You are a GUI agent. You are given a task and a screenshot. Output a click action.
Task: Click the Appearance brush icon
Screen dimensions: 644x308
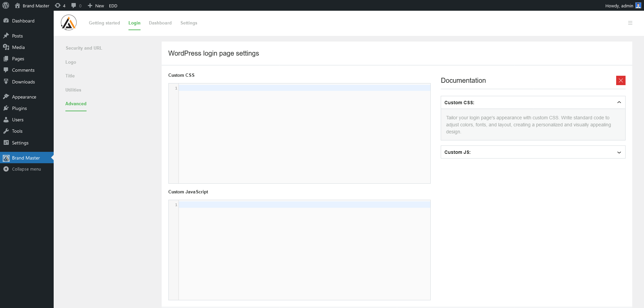(x=6, y=97)
